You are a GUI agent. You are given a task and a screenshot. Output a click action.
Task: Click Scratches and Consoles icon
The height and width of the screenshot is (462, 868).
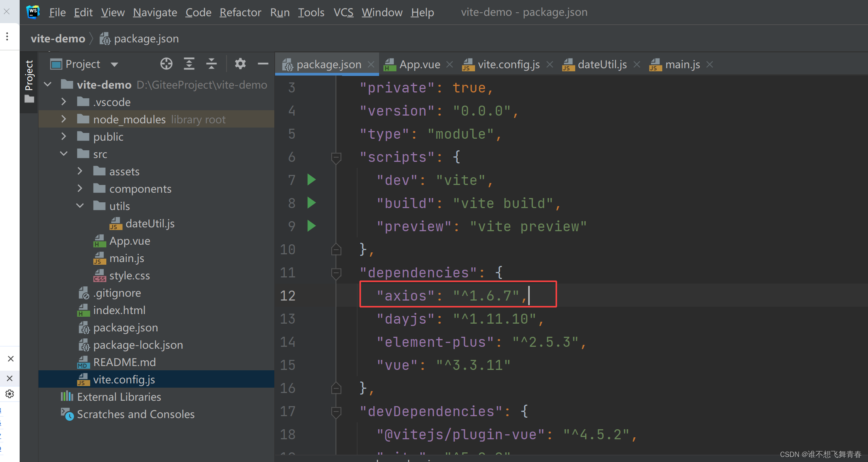pos(67,414)
